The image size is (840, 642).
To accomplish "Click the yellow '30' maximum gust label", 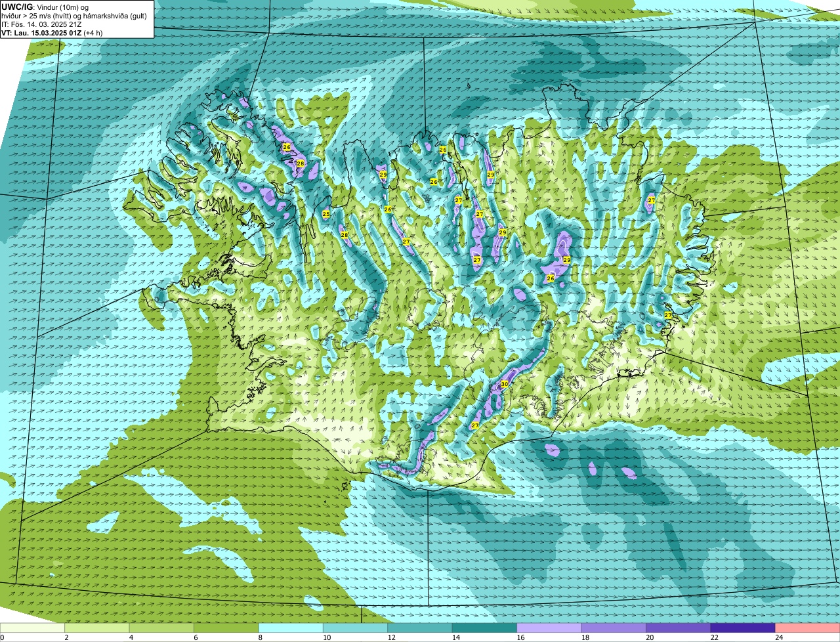I will [505, 384].
